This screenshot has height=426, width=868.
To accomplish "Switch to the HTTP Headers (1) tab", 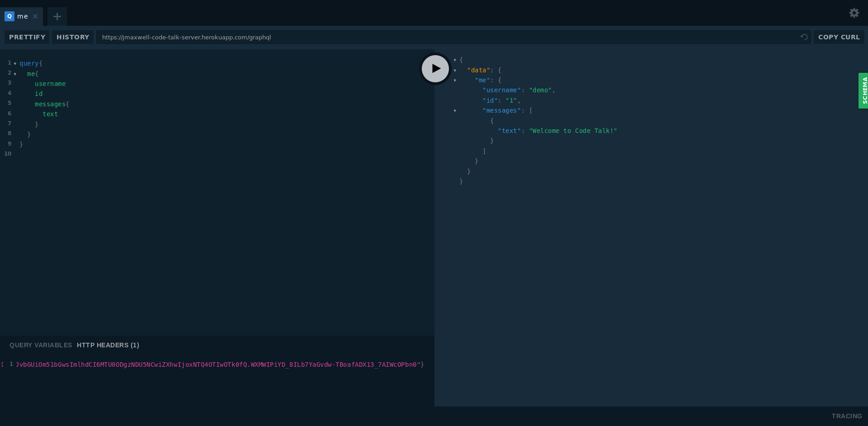I will tap(108, 345).
